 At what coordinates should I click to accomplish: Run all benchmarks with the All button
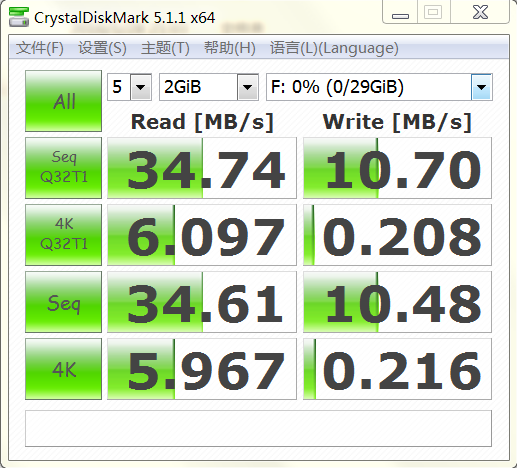click(63, 101)
